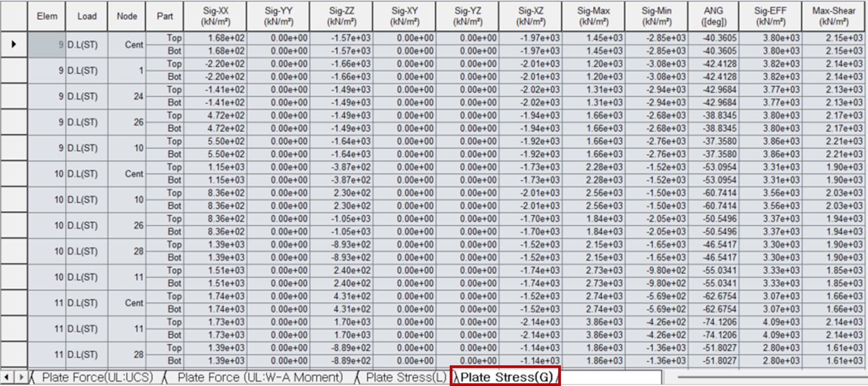Image resolution: width=868 pixels, height=386 pixels.
Task: Click the Sig-Max column header
Action: [x=593, y=16]
